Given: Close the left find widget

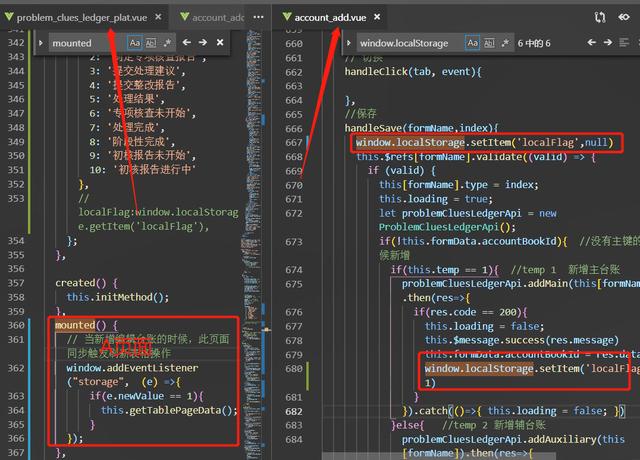Looking at the screenshot, I should click(220, 42).
